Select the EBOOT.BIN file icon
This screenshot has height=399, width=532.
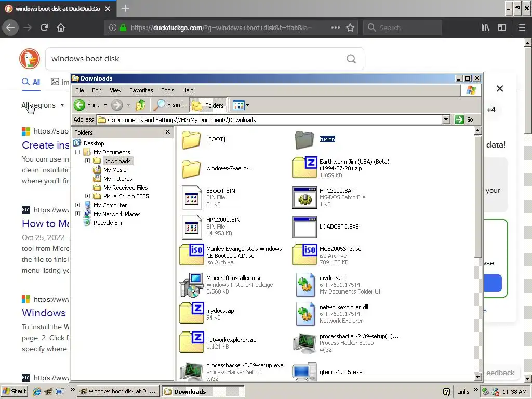click(192, 198)
